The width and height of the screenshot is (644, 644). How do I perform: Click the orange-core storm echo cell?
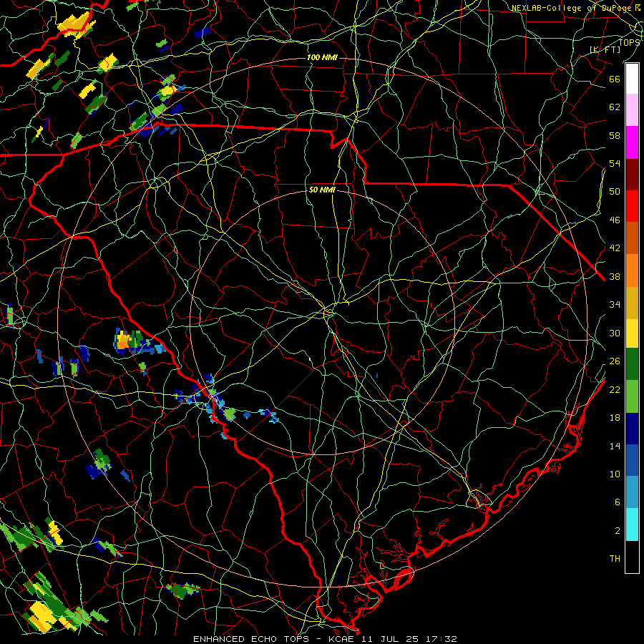pos(122,341)
